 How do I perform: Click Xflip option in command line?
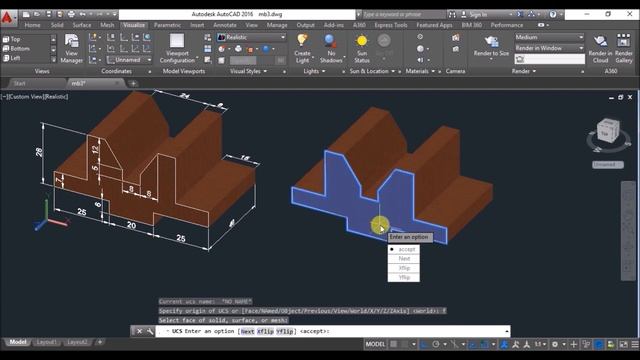pyautogui.click(x=265, y=331)
